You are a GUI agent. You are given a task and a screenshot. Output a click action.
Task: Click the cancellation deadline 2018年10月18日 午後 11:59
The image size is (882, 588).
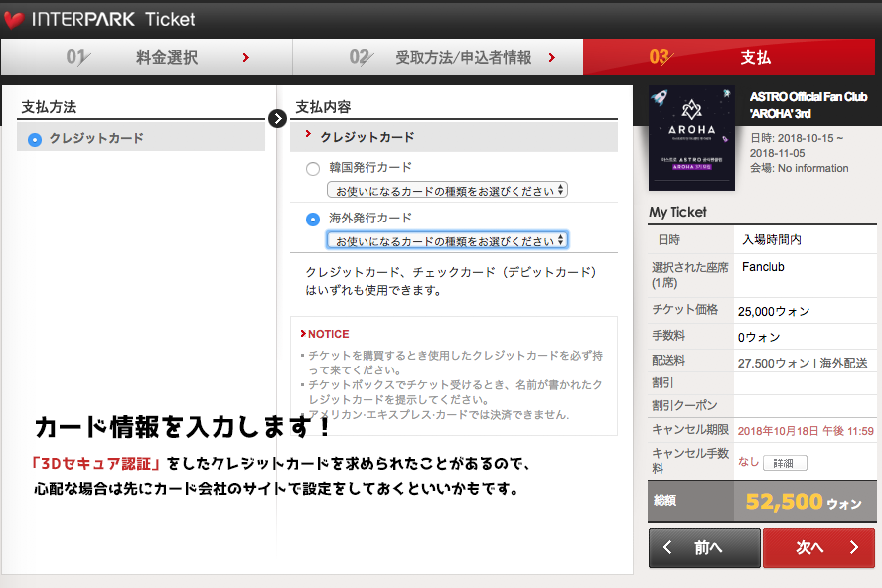coord(806,431)
